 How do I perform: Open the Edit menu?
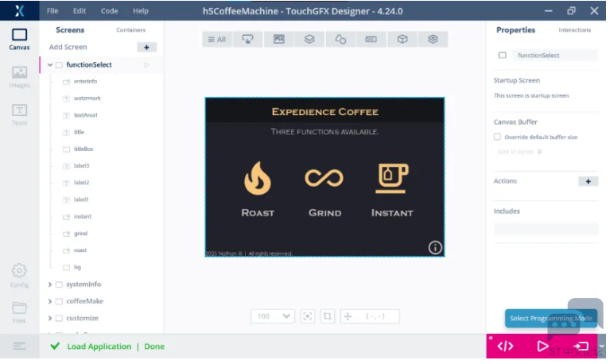point(80,11)
